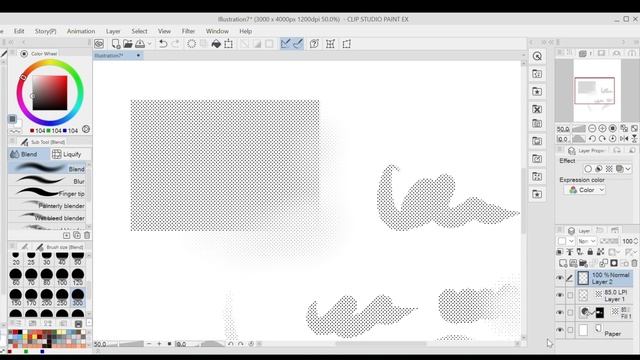Rotate canvas left in Navigator
The height and width of the screenshot is (360, 640).
pos(592,139)
